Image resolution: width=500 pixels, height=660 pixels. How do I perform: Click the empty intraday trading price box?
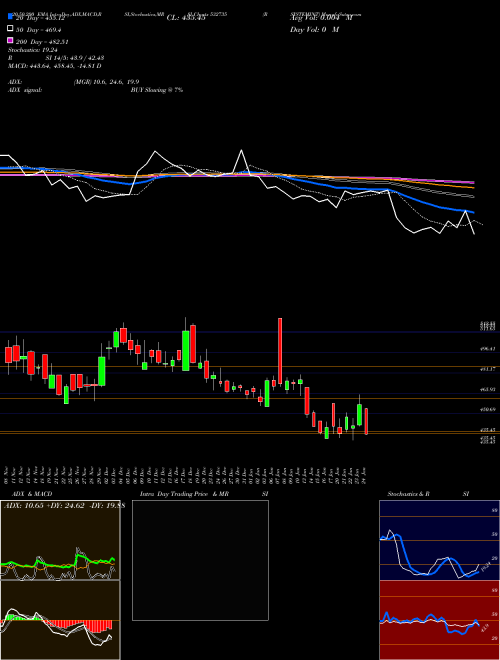coord(200,560)
